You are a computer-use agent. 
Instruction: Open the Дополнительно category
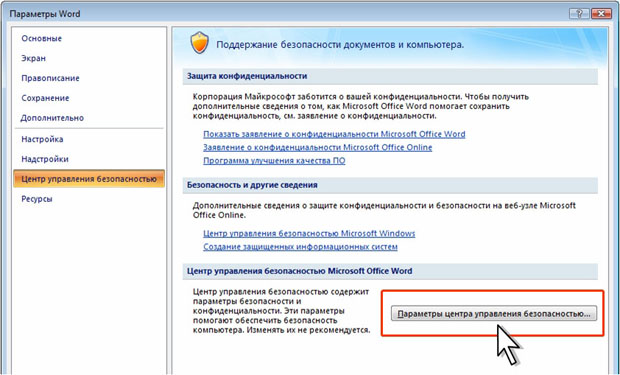(52, 118)
